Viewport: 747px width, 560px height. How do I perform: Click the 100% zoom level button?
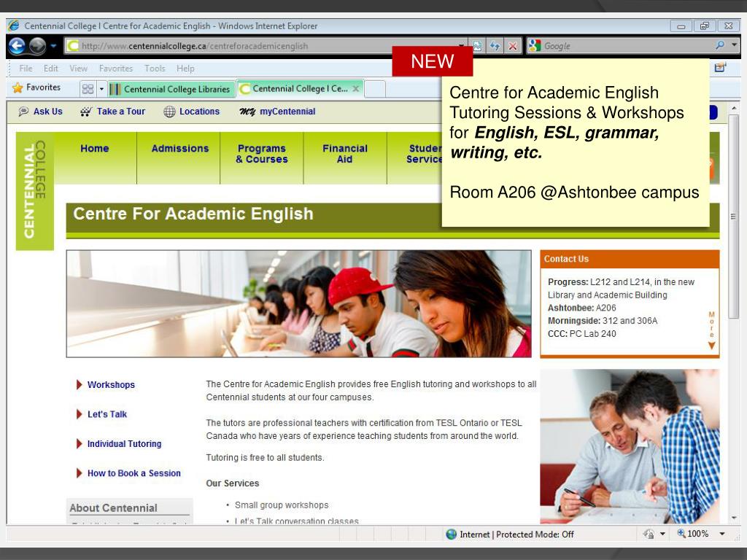(x=693, y=534)
